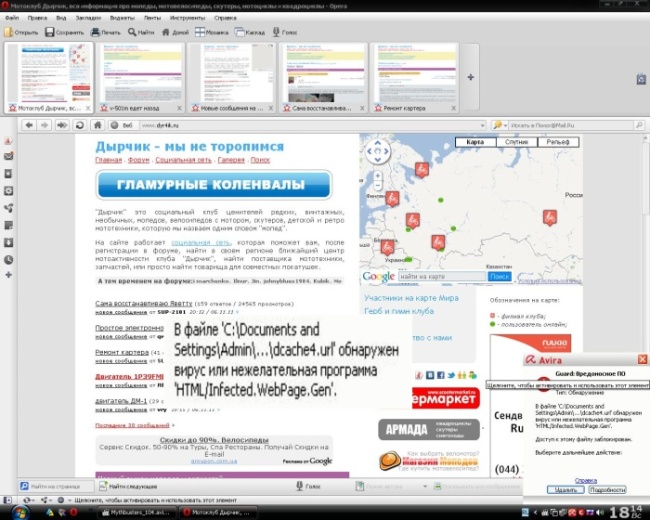
Task: Go back with the back arrow
Action: coord(29,125)
